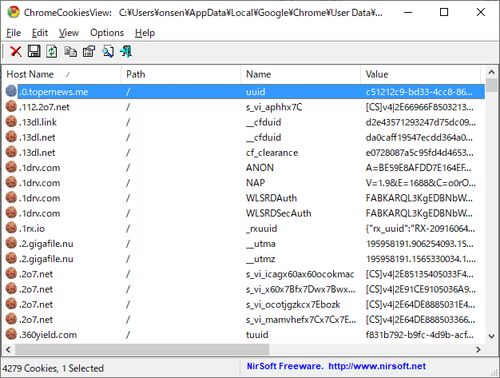Click the s_vi_icagx60ax60ocokmac cookie name
Screen dimensions: 500x378
[300, 274]
